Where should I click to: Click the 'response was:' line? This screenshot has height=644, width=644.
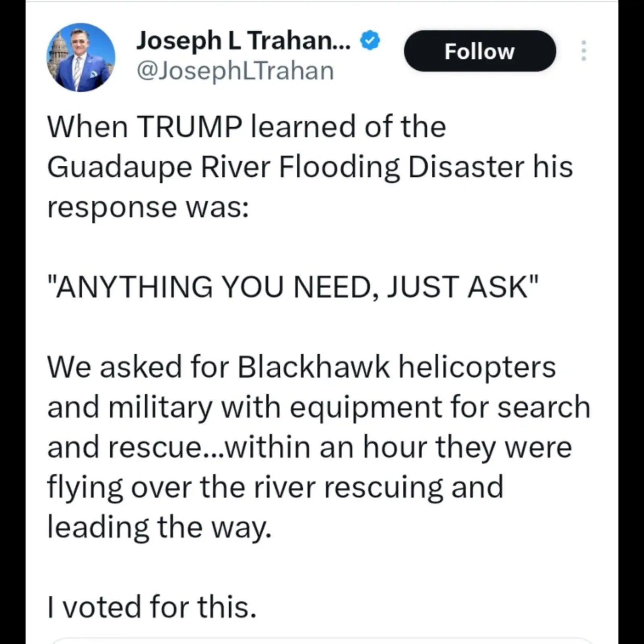pyautogui.click(x=148, y=207)
